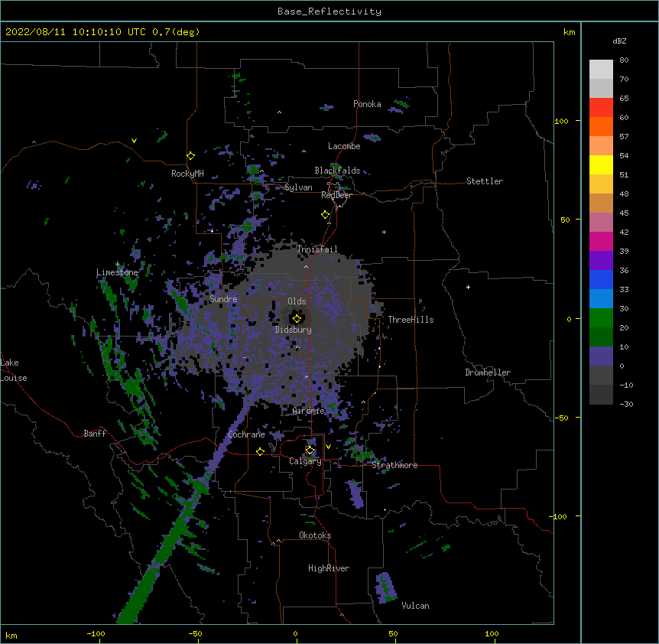Pick the dark green 10-20 dBZ legend swatch
Screen dimensions: 659x644
point(601,337)
